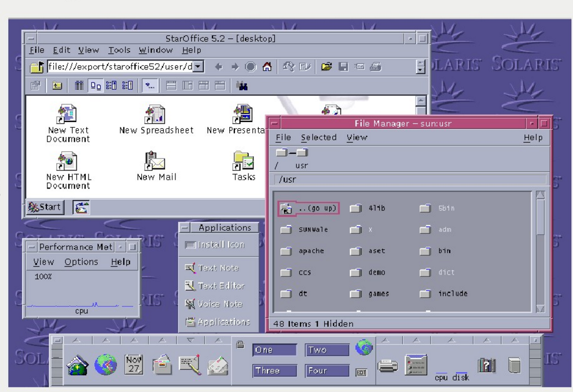Switch to workspace Two
This screenshot has height=392, width=573.
pyautogui.click(x=327, y=350)
